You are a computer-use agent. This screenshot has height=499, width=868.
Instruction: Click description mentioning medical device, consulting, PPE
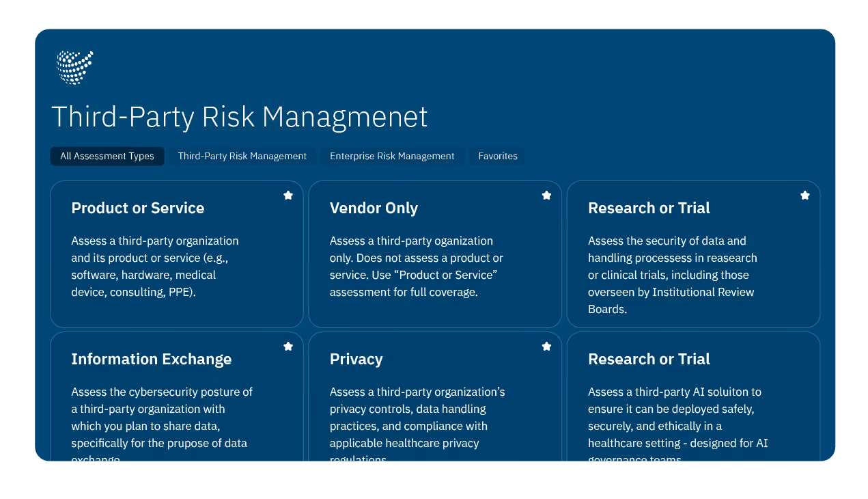click(155, 267)
